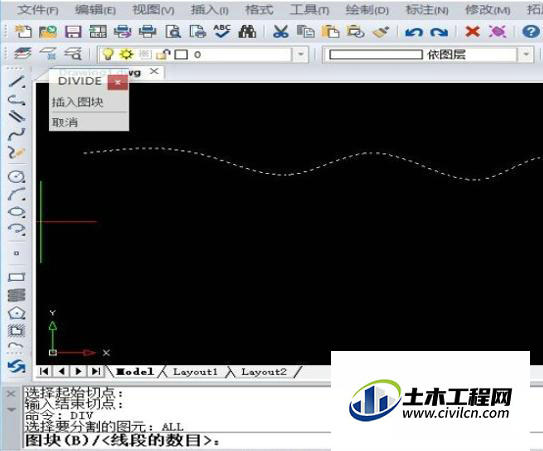Open the 编辑(E) menu
This screenshot has width=543, height=451.
(x=95, y=10)
